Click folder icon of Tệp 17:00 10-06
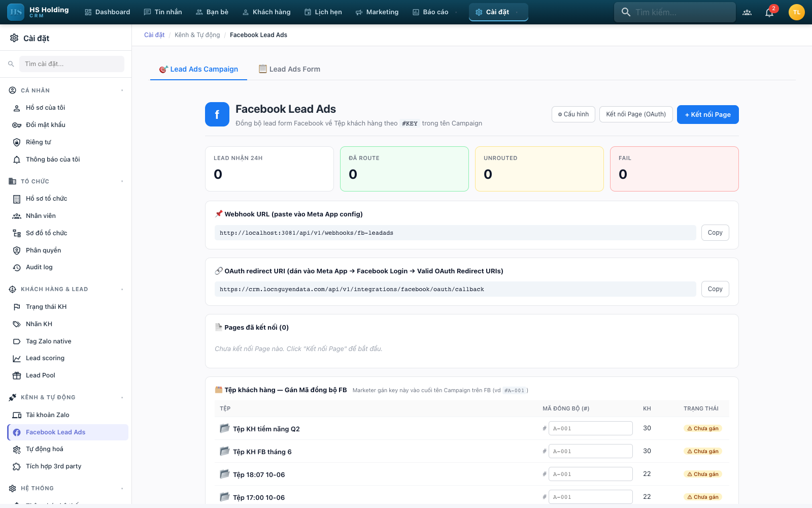The width and height of the screenshot is (812, 508). 225,497
